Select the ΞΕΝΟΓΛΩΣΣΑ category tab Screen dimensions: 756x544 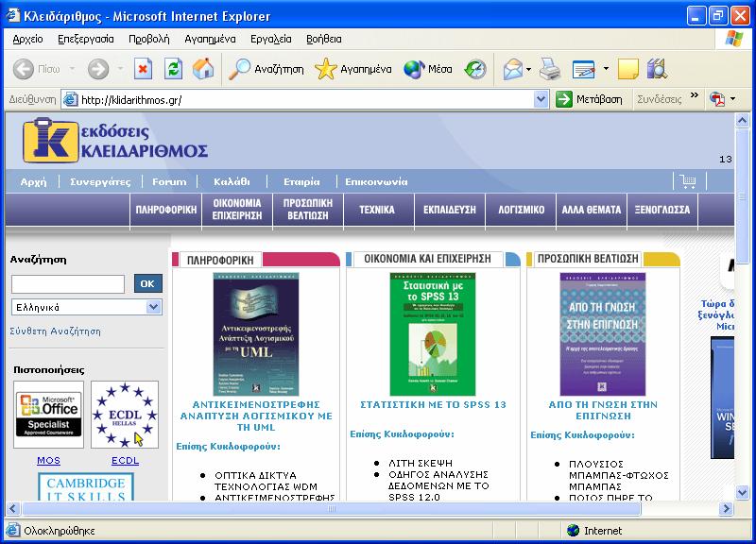[x=662, y=210]
